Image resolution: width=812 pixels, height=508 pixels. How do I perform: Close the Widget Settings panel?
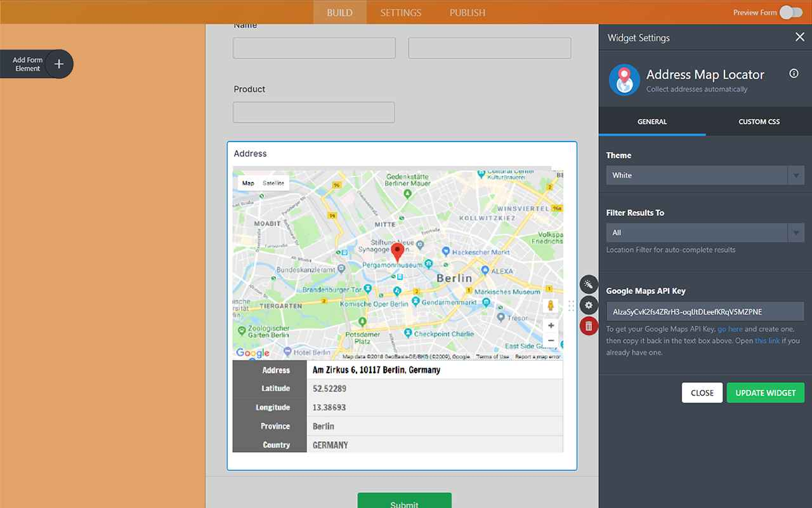pos(799,37)
